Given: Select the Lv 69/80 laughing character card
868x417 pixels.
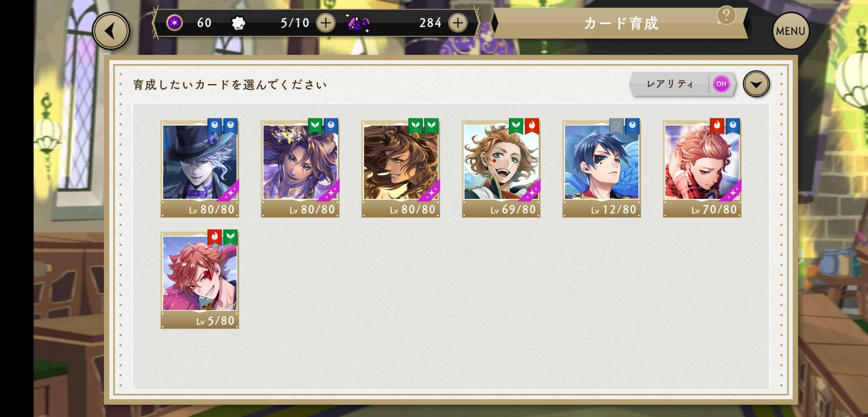Looking at the screenshot, I should click(x=501, y=168).
